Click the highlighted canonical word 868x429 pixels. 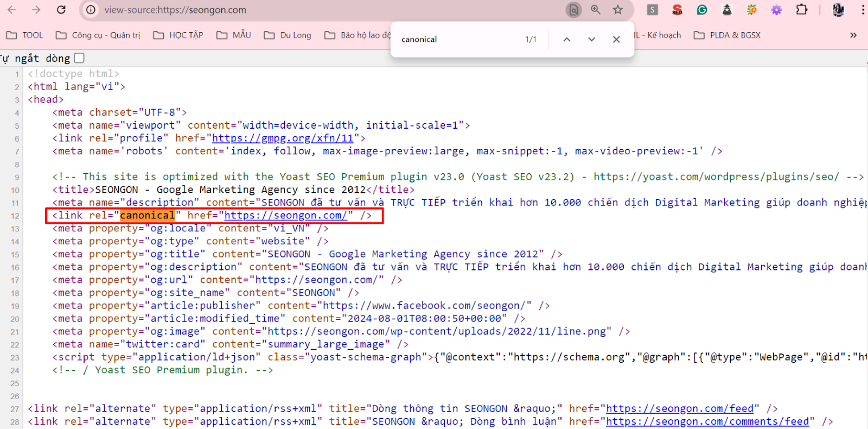[x=148, y=216]
